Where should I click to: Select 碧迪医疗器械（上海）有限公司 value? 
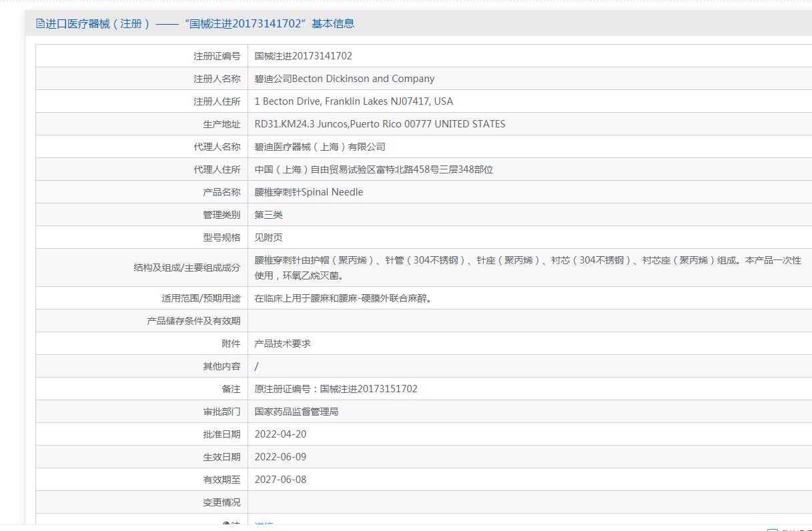click(320, 147)
